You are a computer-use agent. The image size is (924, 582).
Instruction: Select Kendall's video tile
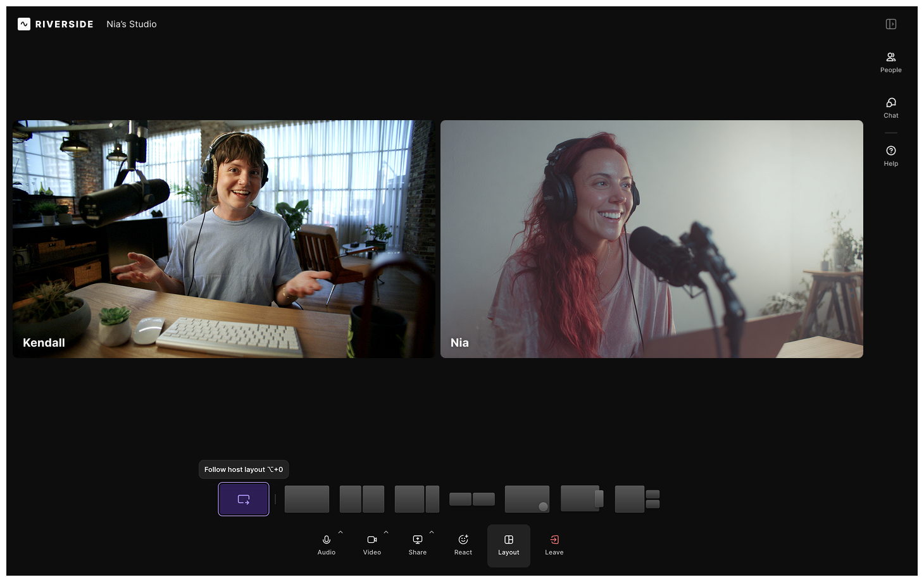click(x=224, y=239)
